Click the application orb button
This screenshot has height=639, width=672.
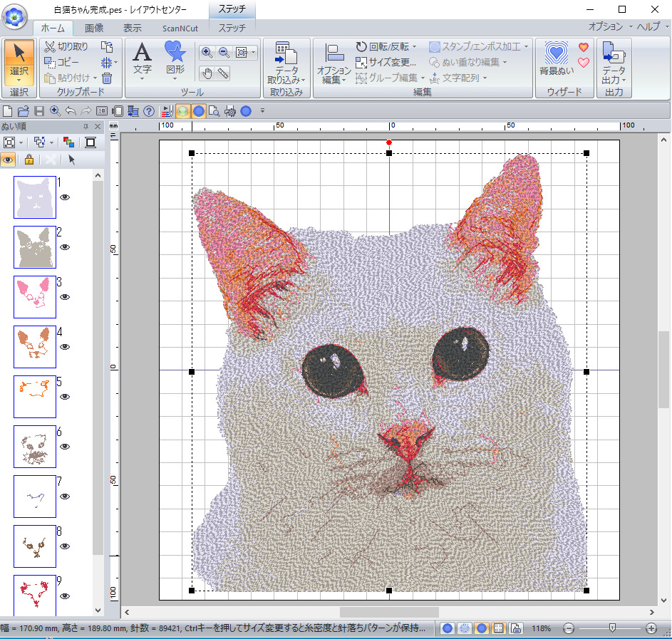pos(14,16)
